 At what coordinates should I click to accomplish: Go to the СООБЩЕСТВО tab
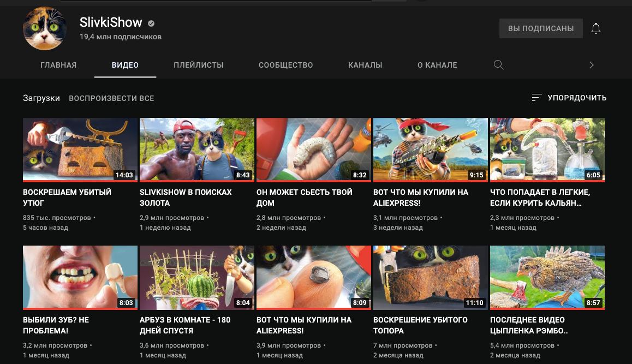tap(286, 65)
